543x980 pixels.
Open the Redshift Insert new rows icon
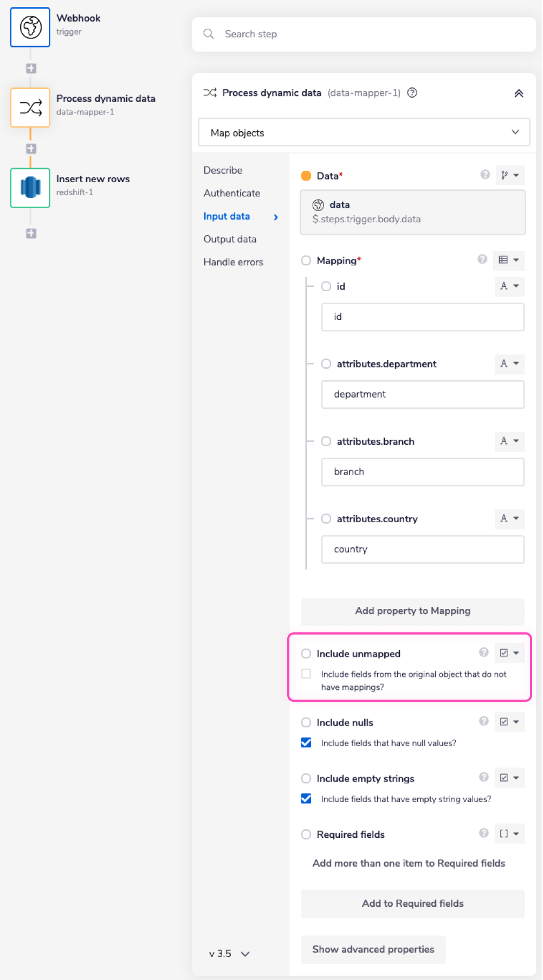[x=30, y=188]
